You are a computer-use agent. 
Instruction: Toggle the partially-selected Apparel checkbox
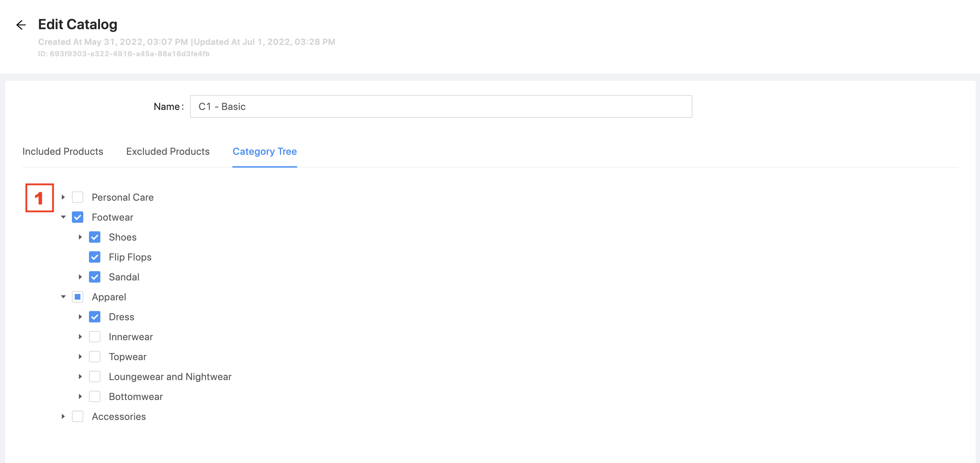tap(78, 297)
